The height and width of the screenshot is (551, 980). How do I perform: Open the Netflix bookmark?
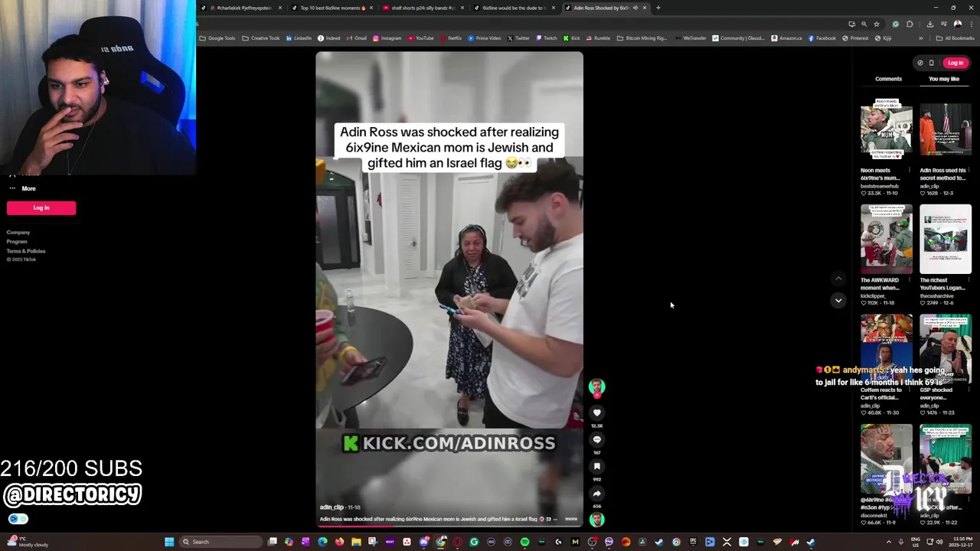[450, 38]
